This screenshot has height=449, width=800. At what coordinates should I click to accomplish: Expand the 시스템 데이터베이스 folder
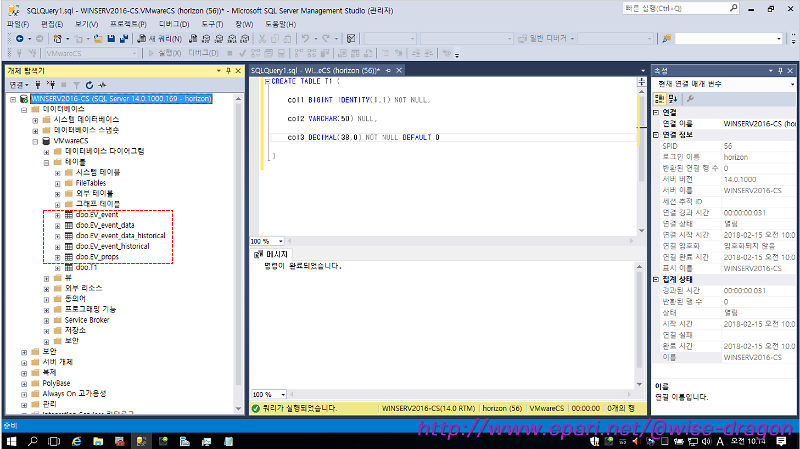35,120
